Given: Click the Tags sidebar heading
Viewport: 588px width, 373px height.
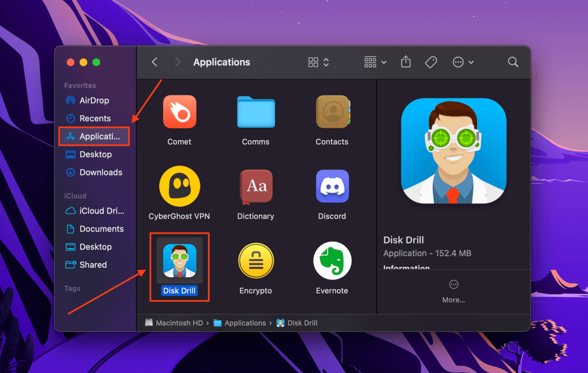Looking at the screenshot, I should point(73,289).
